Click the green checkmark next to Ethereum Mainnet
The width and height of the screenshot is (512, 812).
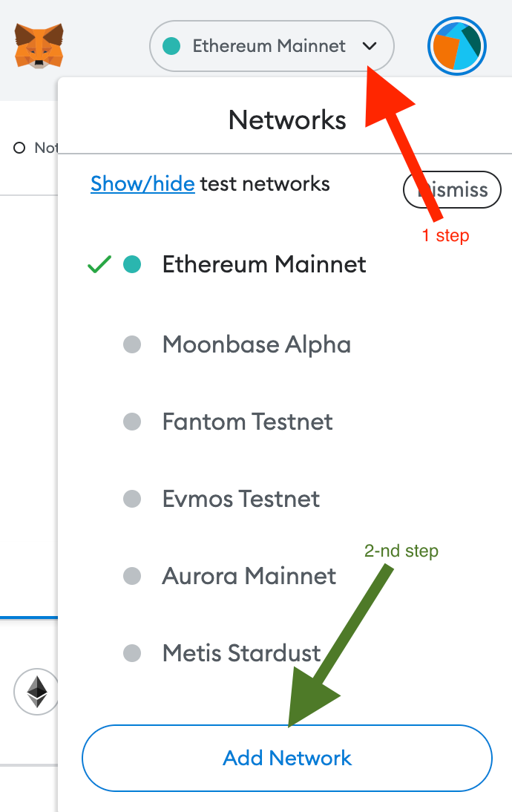(99, 264)
